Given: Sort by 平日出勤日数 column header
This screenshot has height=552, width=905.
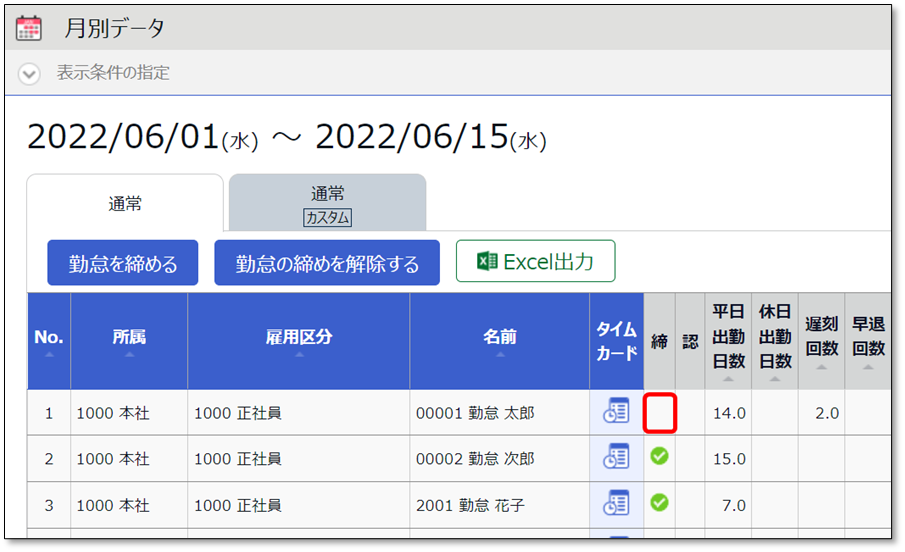Looking at the screenshot, I should (728, 340).
